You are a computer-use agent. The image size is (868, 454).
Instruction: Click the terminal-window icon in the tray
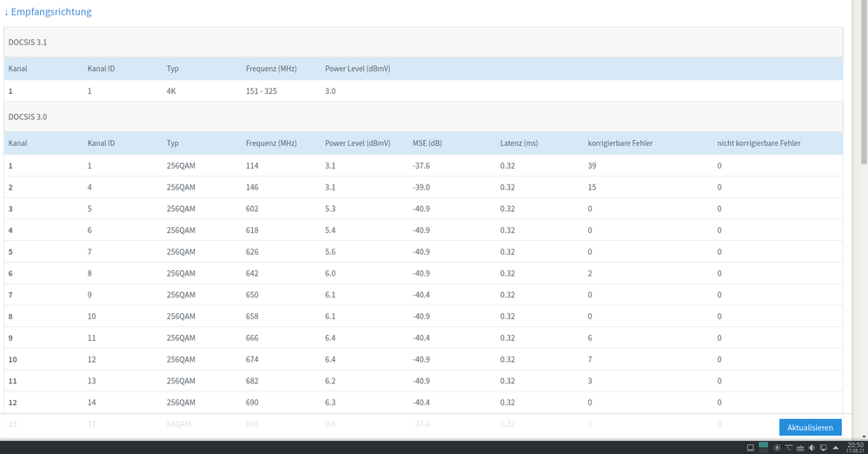click(788, 447)
